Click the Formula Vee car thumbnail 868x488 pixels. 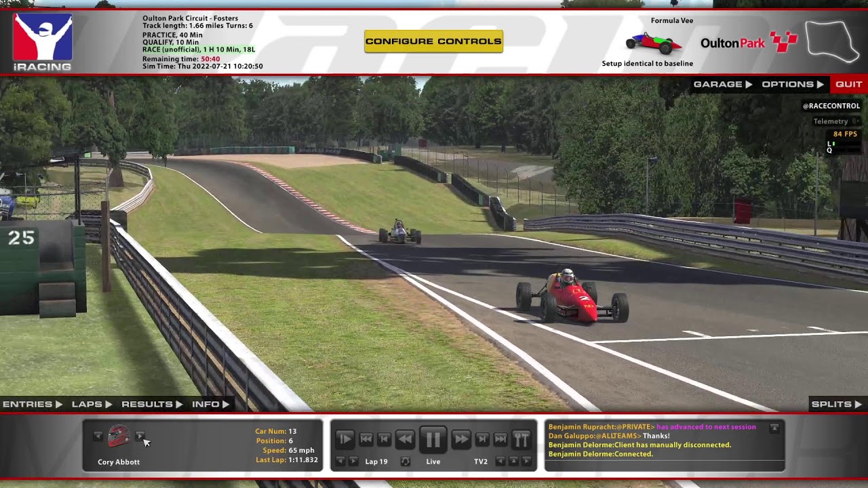point(654,43)
